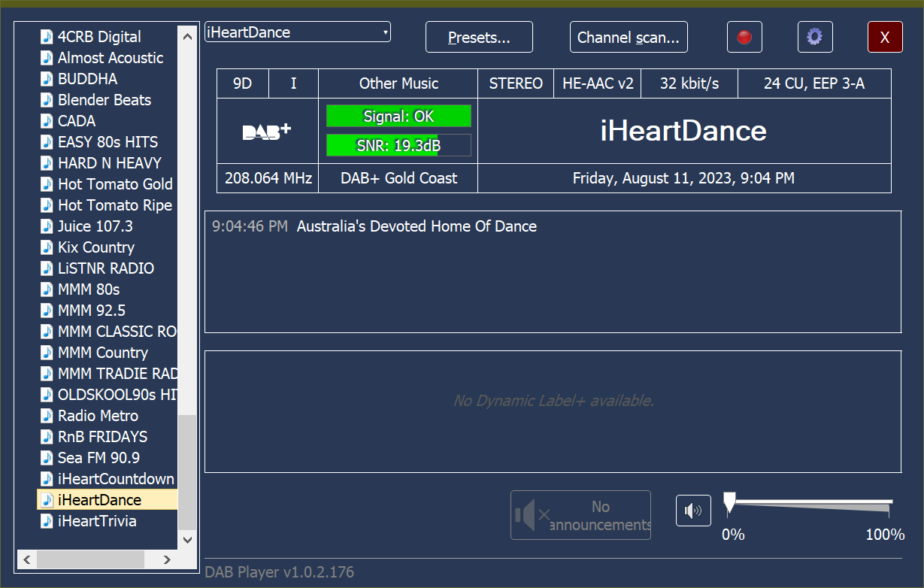Click the music icon beside BUDDHA
Screen dimensions: 924x588
click(x=47, y=78)
